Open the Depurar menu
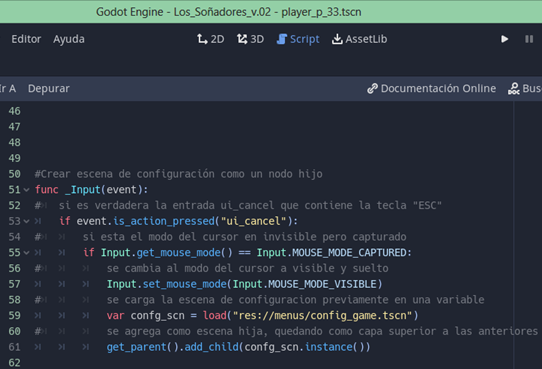The height and width of the screenshot is (369, 542). tap(49, 88)
